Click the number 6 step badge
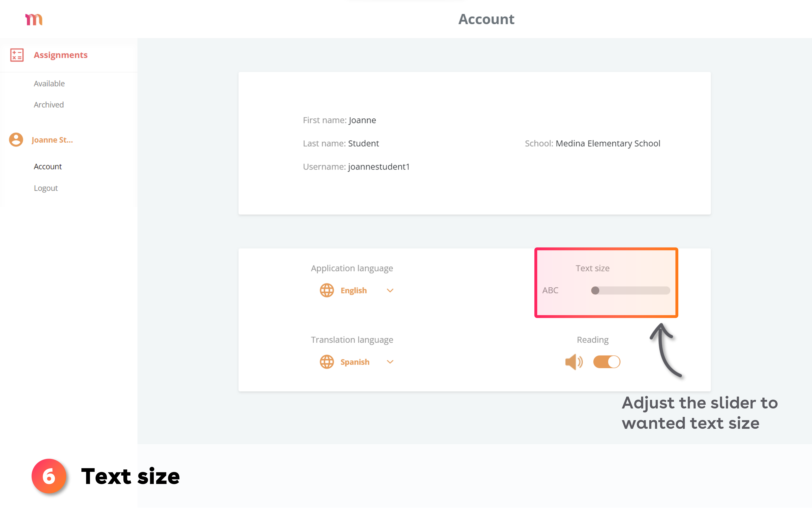Viewport: 812px width, 509px height. pyautogui.click(x=49, y=476)
